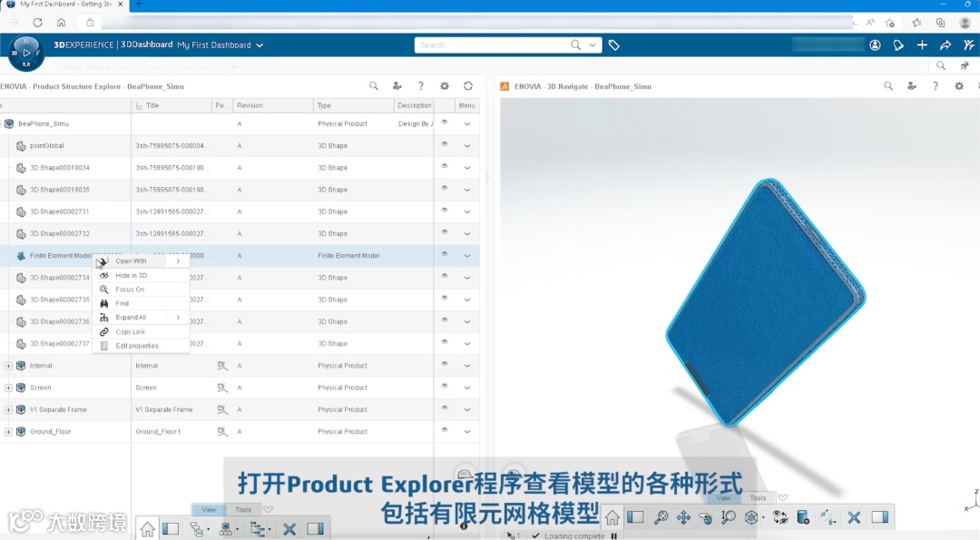Open the user profile icon in top bar
The image size is (980, 540).
point(875,45)
